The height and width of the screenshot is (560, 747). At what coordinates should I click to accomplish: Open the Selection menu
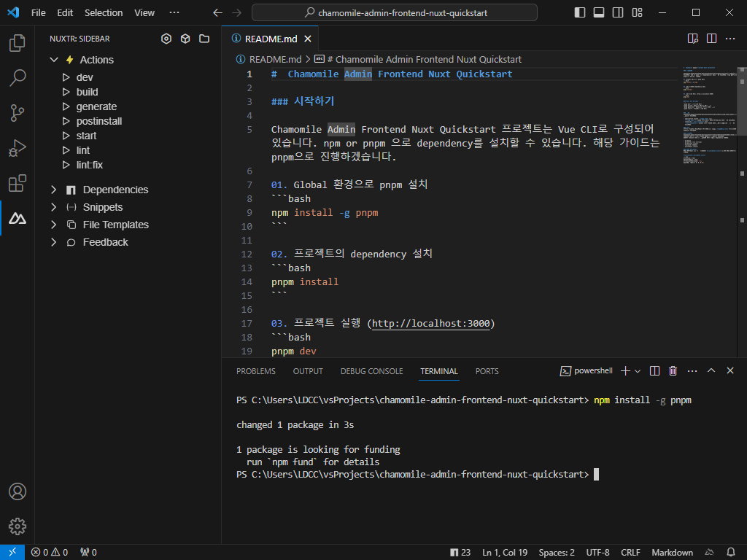pos(104,13)
